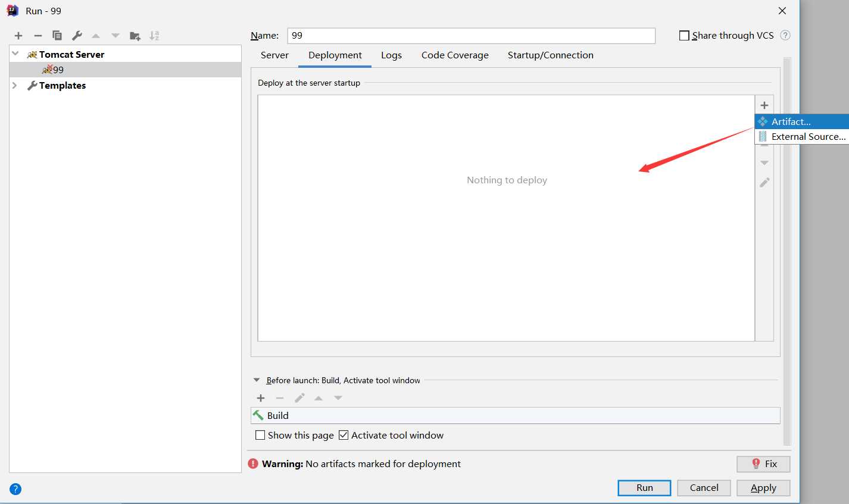Viewport: 849px width, 504px height.
Task: Move before launch task down
Action: [338, 398]
